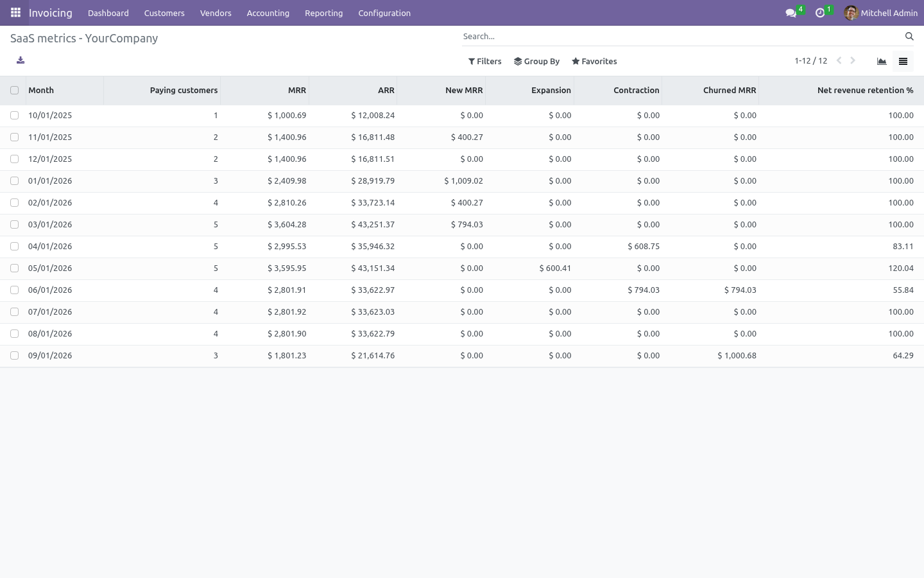The width and height of the screenshot is (924, 578).
Task: Check the 11/01/2025 row checkbox
Action: pos(14,137)
